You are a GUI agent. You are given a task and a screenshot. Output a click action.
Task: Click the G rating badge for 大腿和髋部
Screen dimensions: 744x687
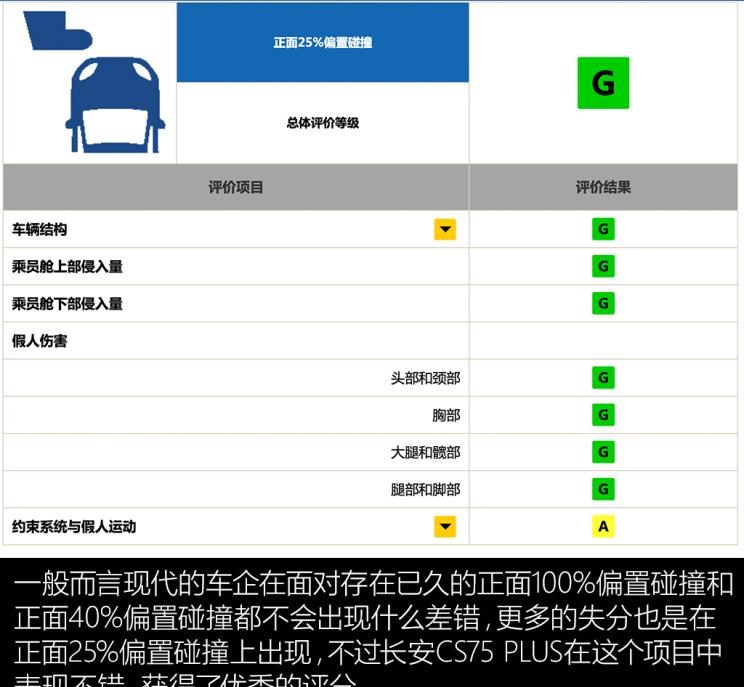tap(603, 452)
